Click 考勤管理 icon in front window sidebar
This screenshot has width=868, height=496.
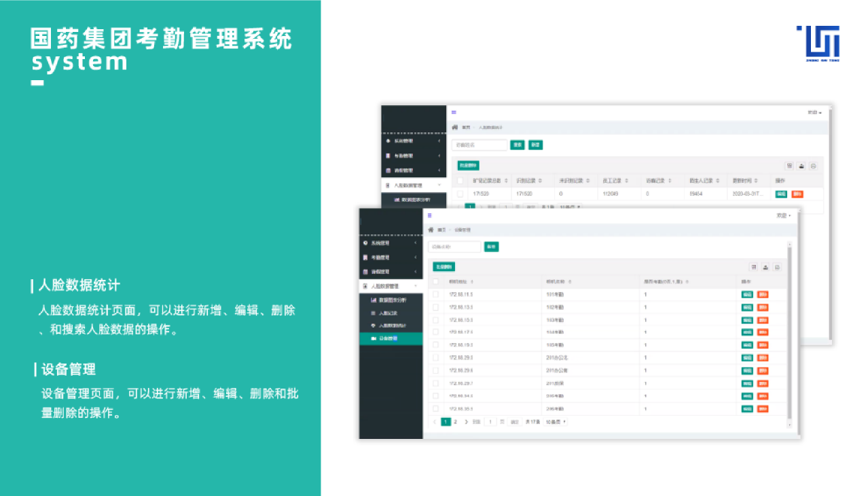click(x=365, y=258)
